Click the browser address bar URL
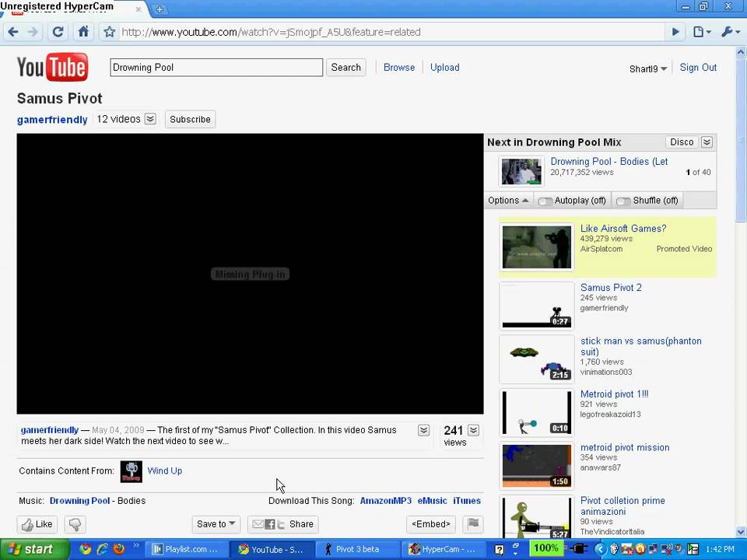The width and height of the screenshot is (747, 560). coord(271,32)
